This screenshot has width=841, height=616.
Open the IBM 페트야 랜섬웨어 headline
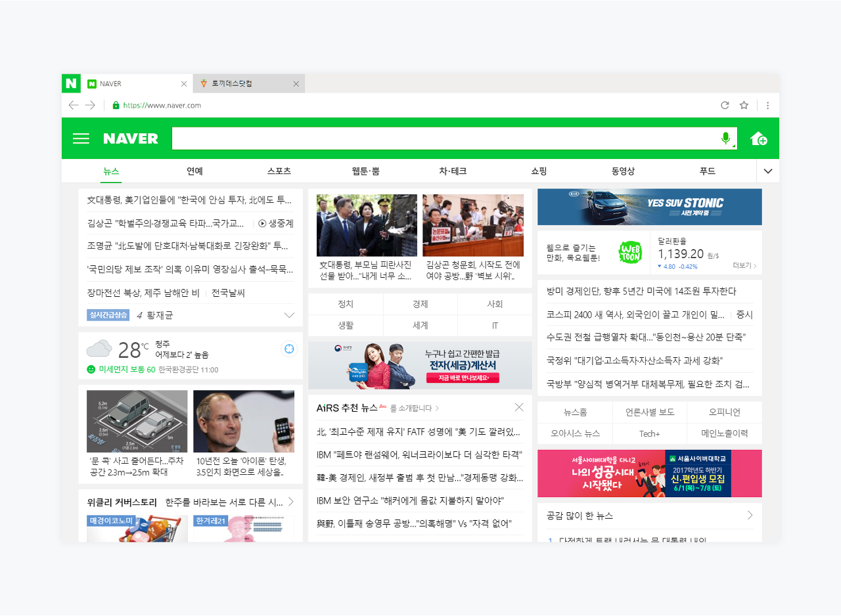[419, 454]
